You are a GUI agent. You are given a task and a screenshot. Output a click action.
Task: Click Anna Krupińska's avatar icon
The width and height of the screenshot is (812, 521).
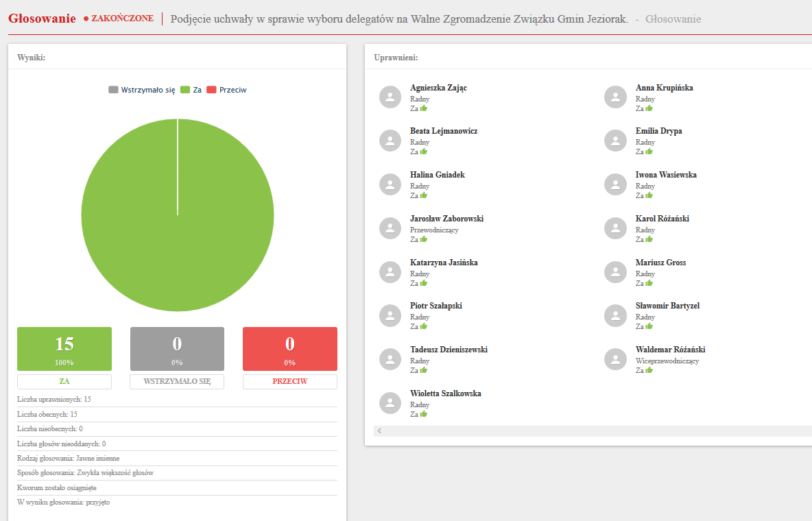(615, 97)
